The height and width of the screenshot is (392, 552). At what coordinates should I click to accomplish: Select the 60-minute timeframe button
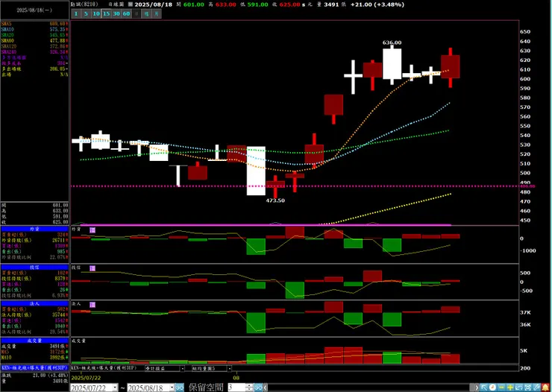click(127, 13)
